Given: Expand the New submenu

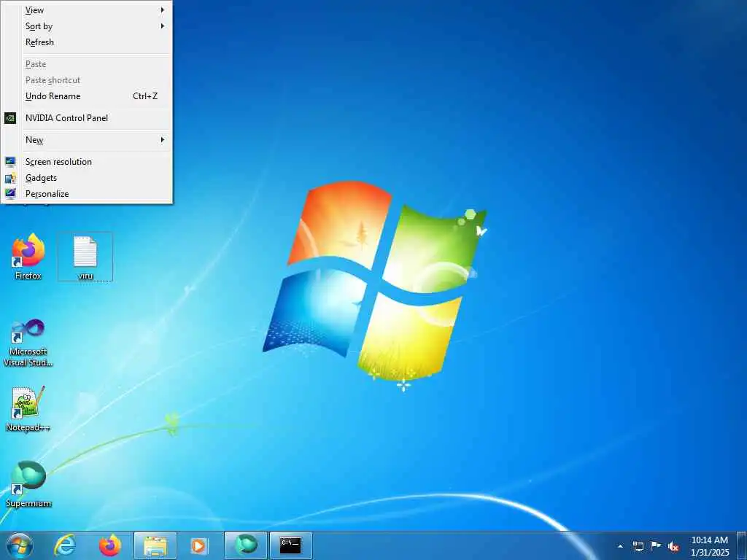Looking at the screenshot, I should [86, 140].
